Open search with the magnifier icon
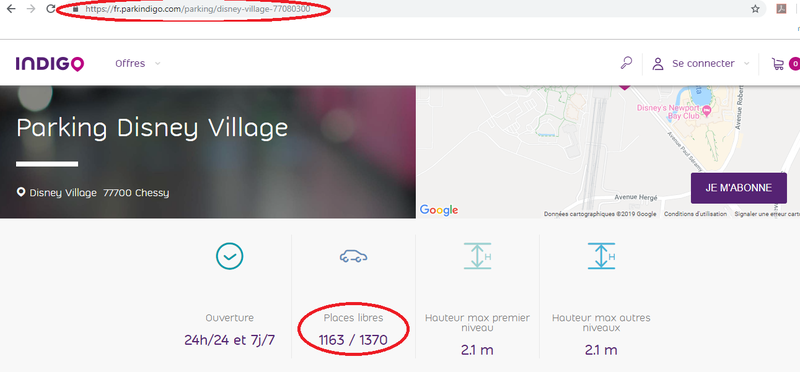Screen dimensions: 800x372 [626, 63]
